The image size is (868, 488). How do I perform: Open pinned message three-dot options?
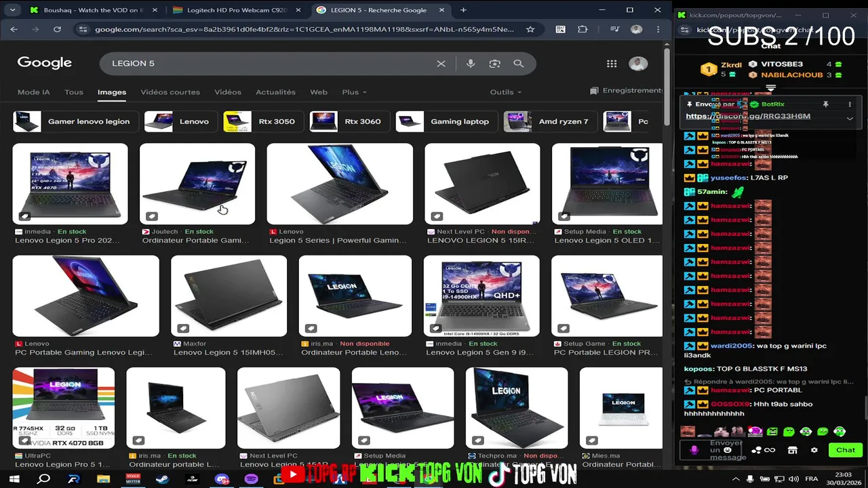coord(850,104)
